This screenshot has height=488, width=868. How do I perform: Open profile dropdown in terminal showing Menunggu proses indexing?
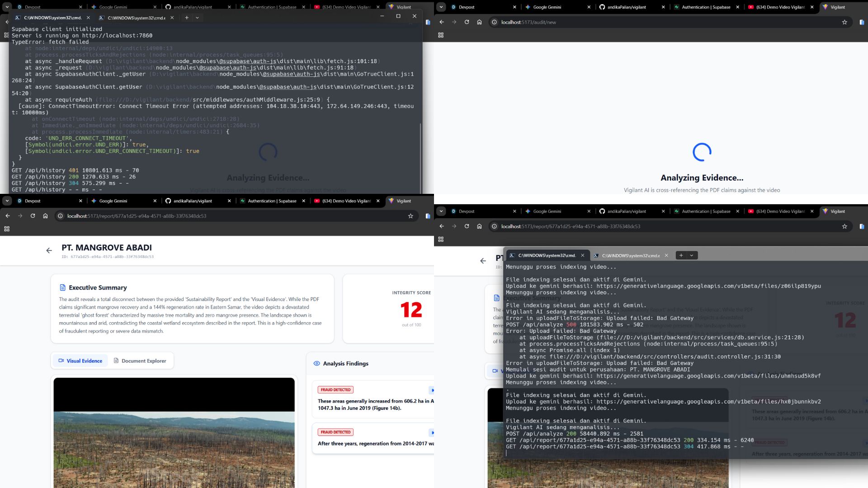[x=691, y=255]
